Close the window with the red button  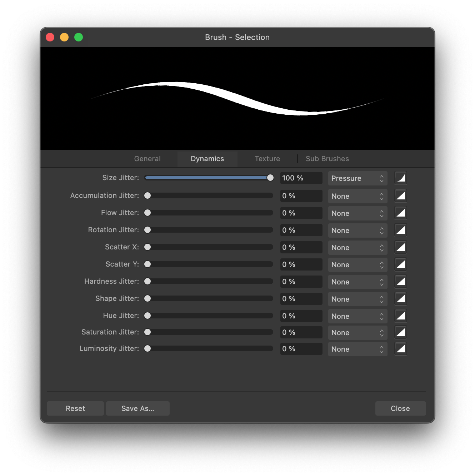[50, 37]
